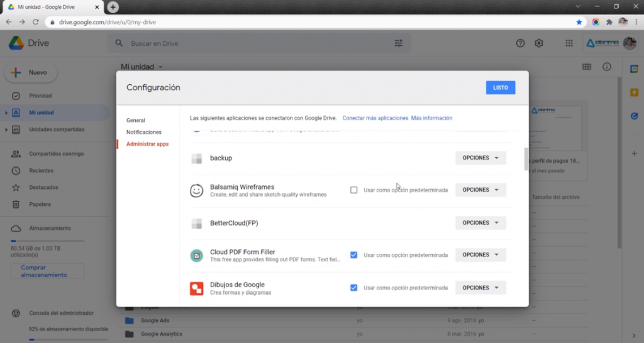
Task: Open Chrome menu three dots
Action: 636,22
